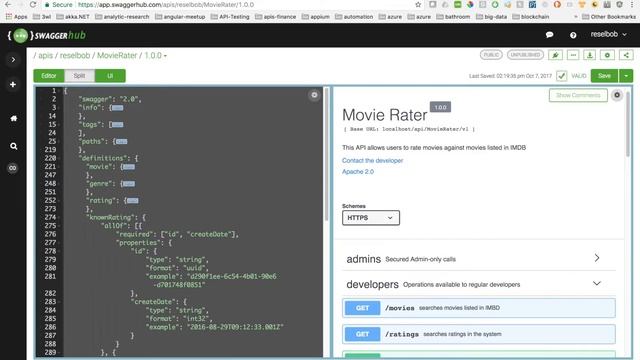Expand the folded "movie" definition on line 221

(x=129, y=167)
